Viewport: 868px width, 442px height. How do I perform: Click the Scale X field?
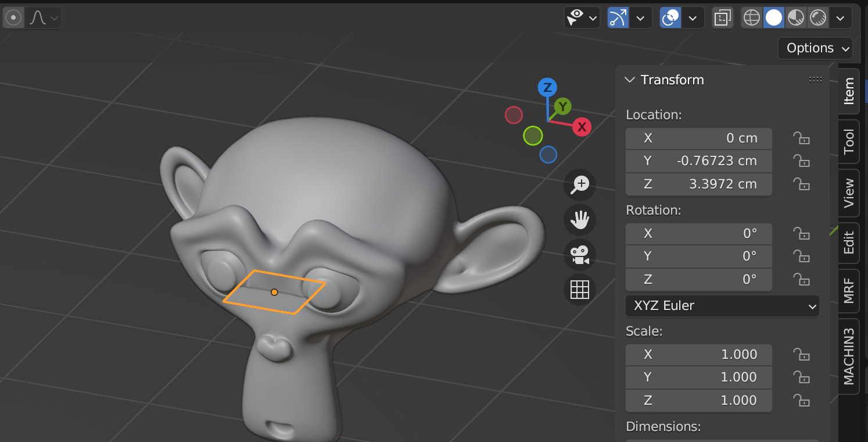coord(699,355)
